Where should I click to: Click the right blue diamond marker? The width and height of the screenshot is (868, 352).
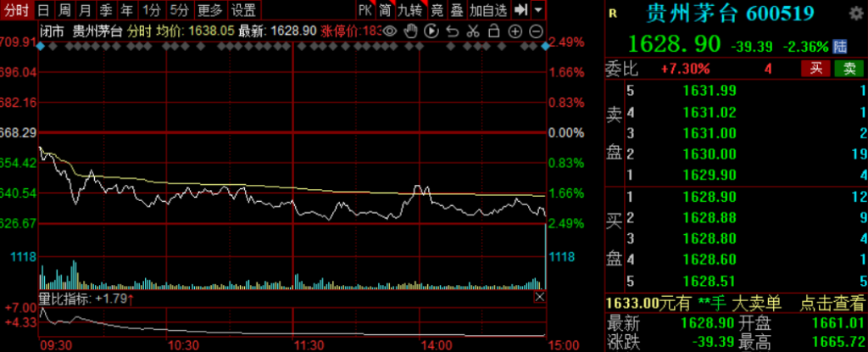point(545,47)
